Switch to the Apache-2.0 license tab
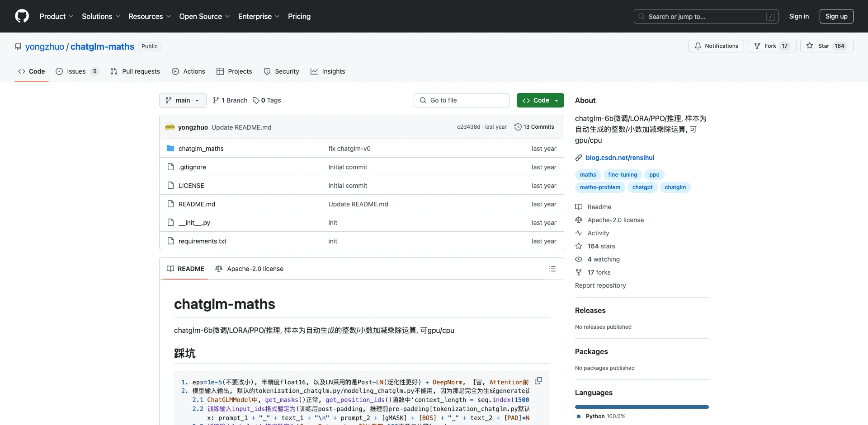Screen dimensions: 868x425 [x=250, y=269]
